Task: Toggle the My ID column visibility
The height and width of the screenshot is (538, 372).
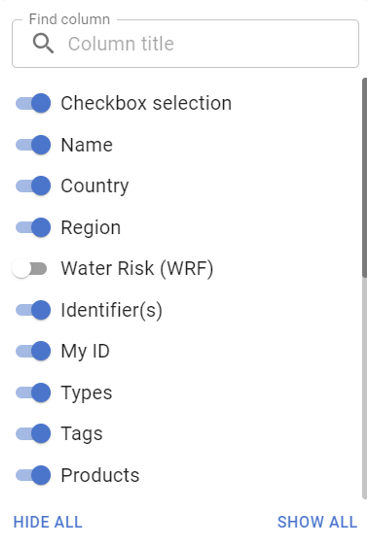Action: pyautogui.click(x=33, y=351)
